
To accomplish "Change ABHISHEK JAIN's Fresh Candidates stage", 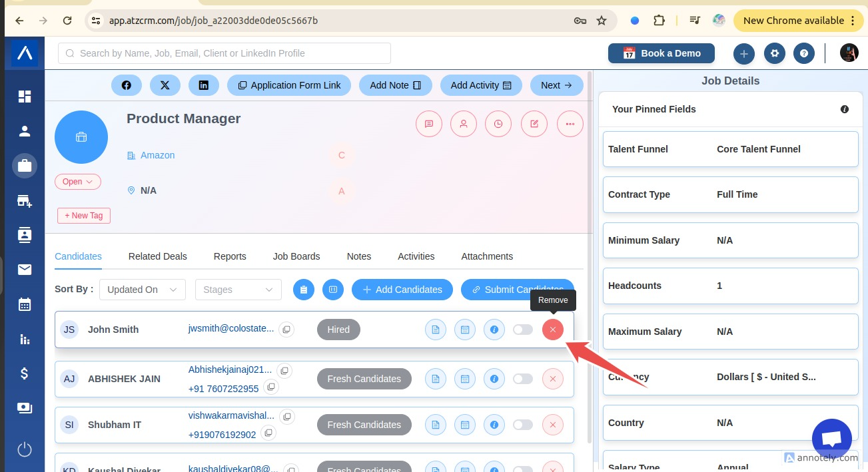I will point(364,379).
